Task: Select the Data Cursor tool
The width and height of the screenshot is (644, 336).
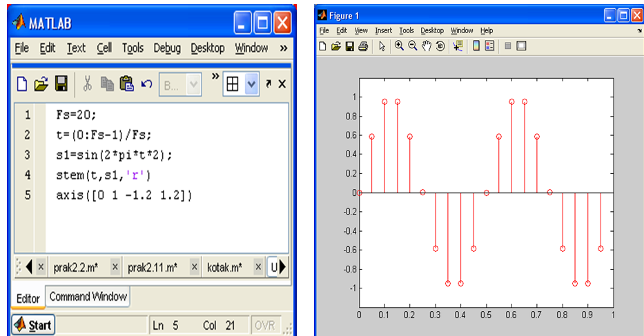Action: tap(458, 46)
